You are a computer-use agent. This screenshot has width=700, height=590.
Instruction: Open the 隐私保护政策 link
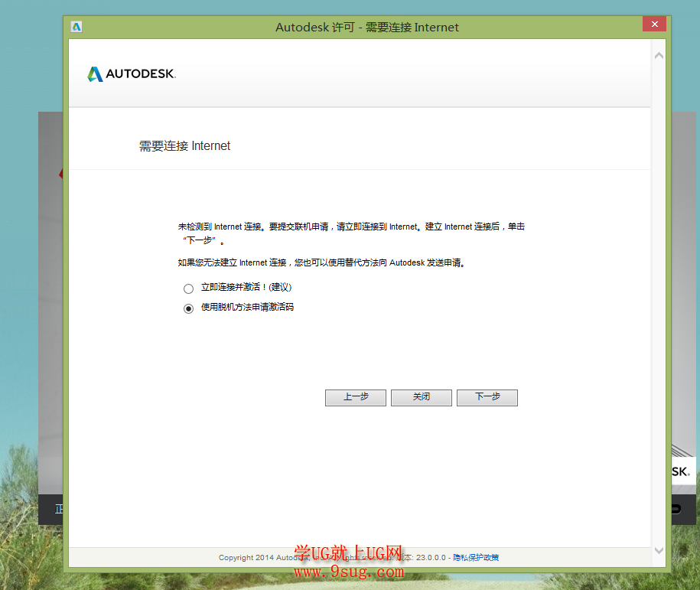click(476, 557)
